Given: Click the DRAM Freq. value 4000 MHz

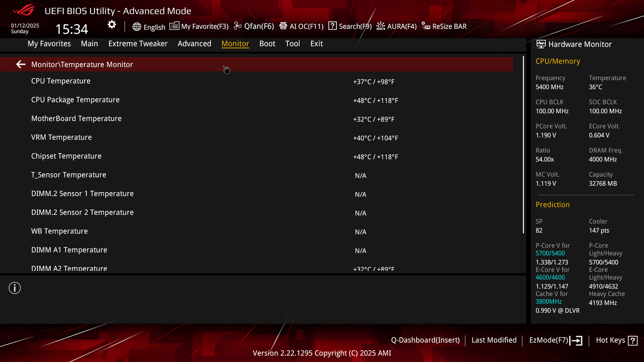Looking at the screenshot, I should (x=603, y=159).
